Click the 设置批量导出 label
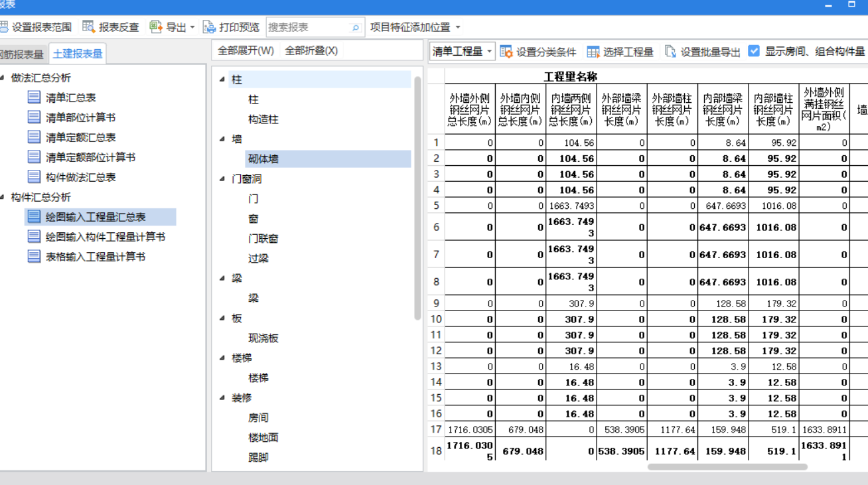 click(711, 52)
